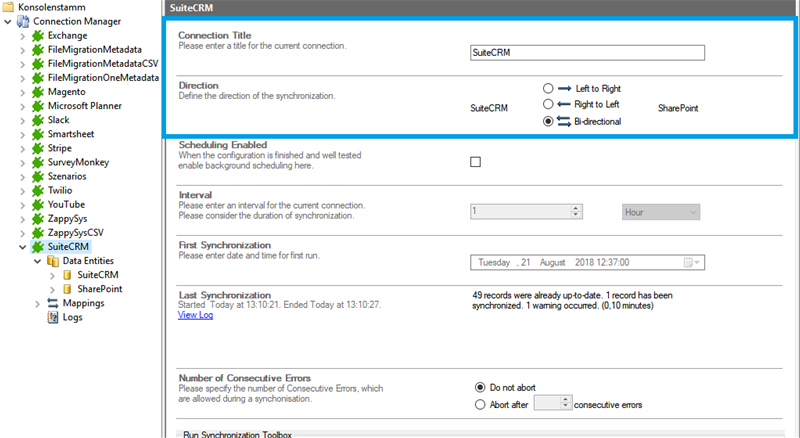The width and height of the screenshot is (800, 438).
Task: Open the First Synchronization date picker
Action: tap(691, 262)
